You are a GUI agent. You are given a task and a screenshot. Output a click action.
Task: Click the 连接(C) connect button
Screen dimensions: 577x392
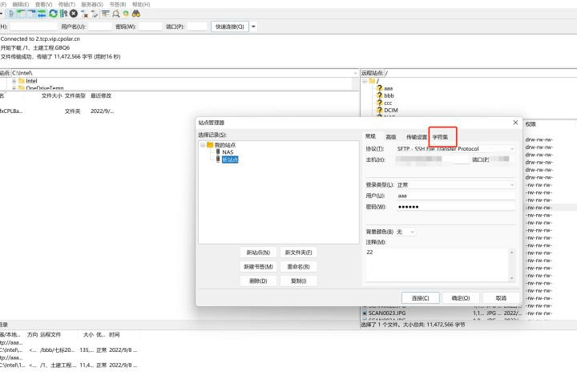tap(420, 297)
